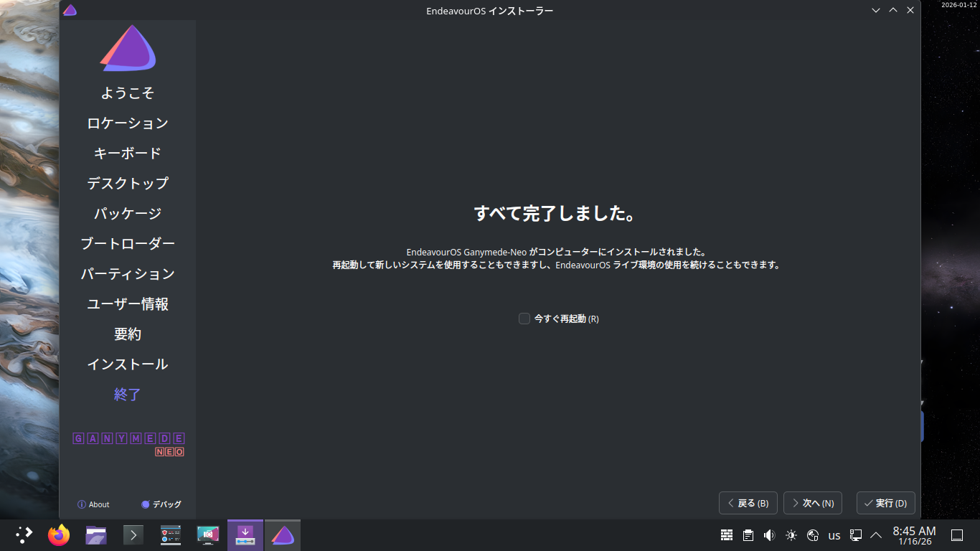Maximize the EndeavourOS installer window
Viewport: 980px width, 551px height.
tap(893, 10)
